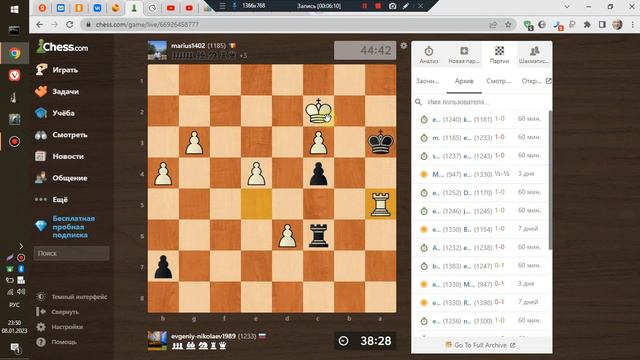Switch to the Шахматисты players tab
The height and width of the screenshot is (360, 640).
534,55
